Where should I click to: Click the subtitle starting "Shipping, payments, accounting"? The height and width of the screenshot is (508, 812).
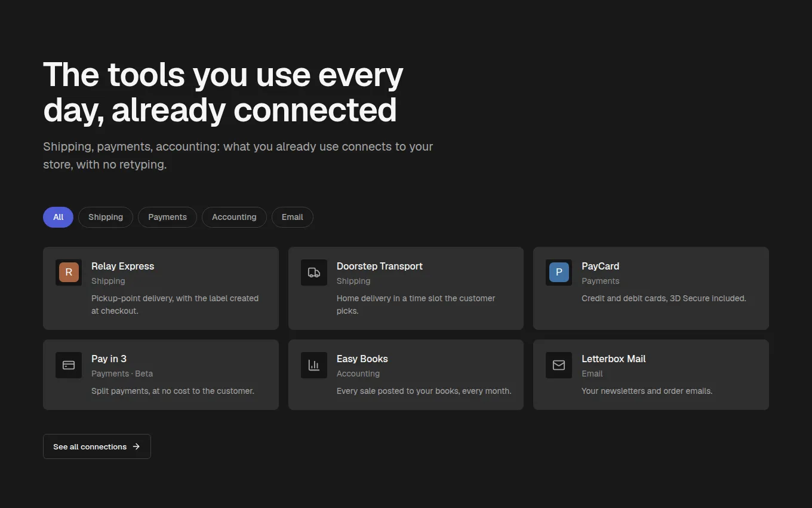tap(238, 155)
